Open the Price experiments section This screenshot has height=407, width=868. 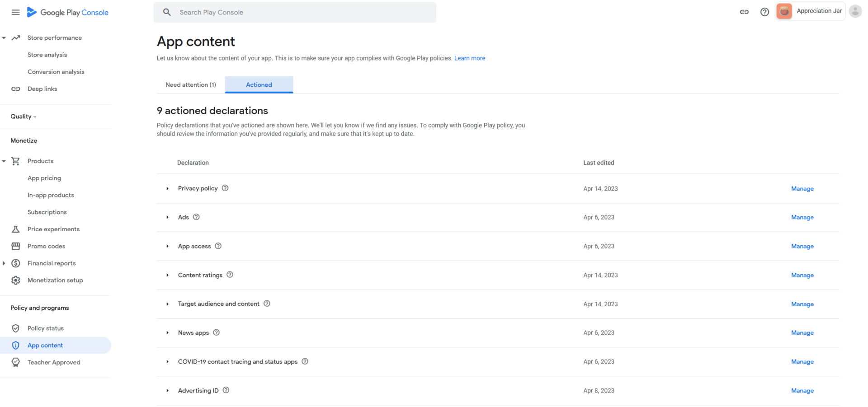[x=53, y=229]
